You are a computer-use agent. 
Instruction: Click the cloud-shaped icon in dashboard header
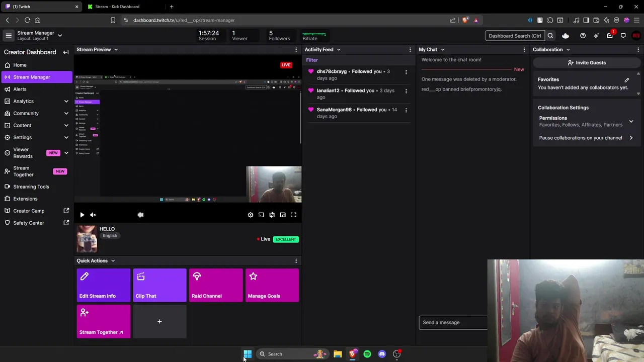(566, 36)
